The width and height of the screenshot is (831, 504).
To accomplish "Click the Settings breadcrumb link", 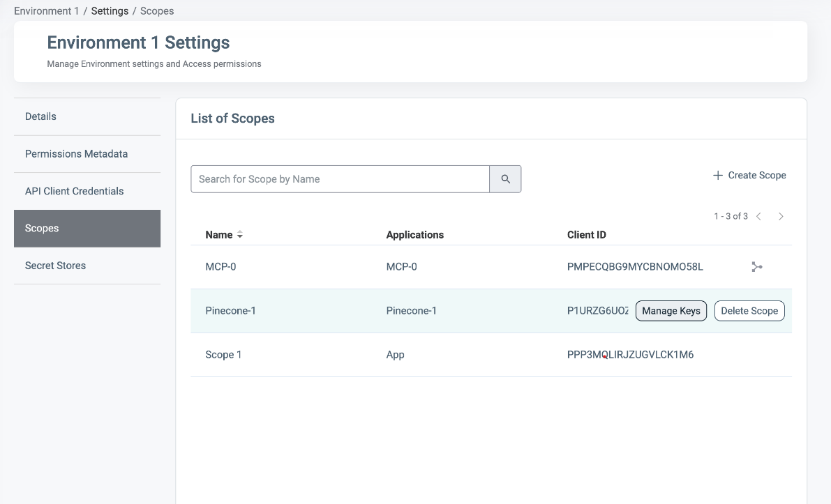I will (x=110, y=11).
